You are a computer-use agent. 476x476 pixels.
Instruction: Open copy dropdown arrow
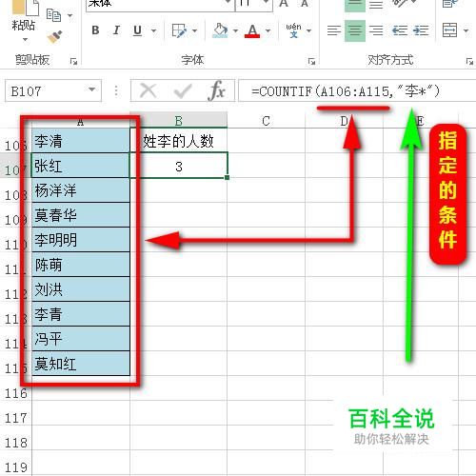tap(69, 15)
